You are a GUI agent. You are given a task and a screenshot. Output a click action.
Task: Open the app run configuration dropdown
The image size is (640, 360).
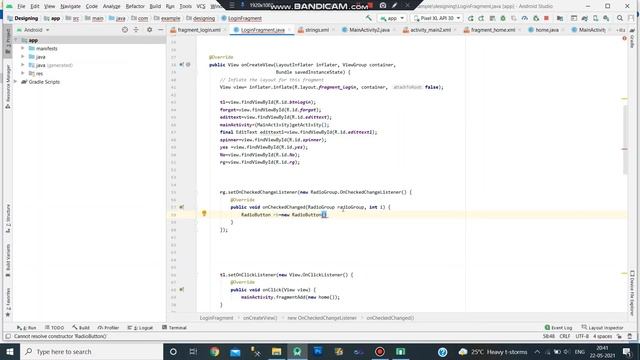point(391,18)
